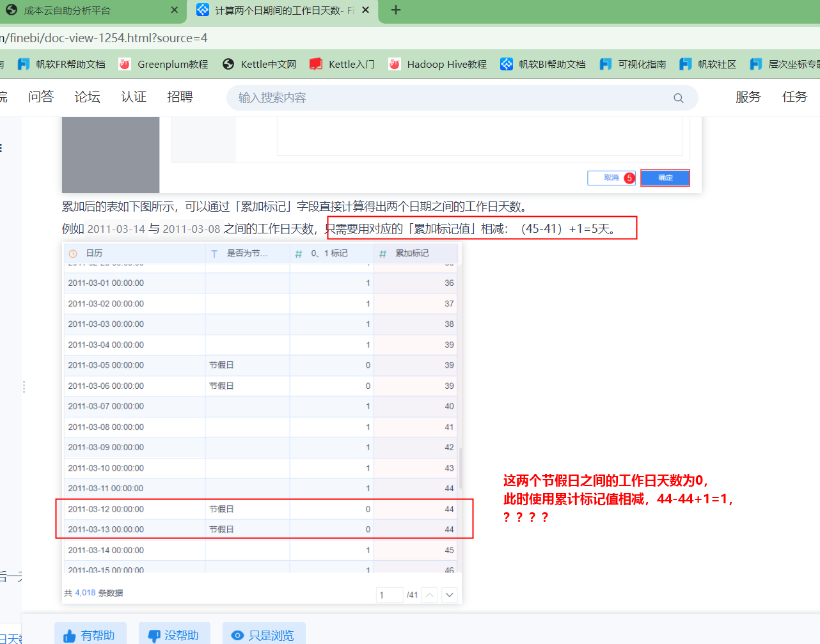Go to 认证 in site navigation
The width and height of the screenshot is (820, 644).
click(x=134, y=97)
